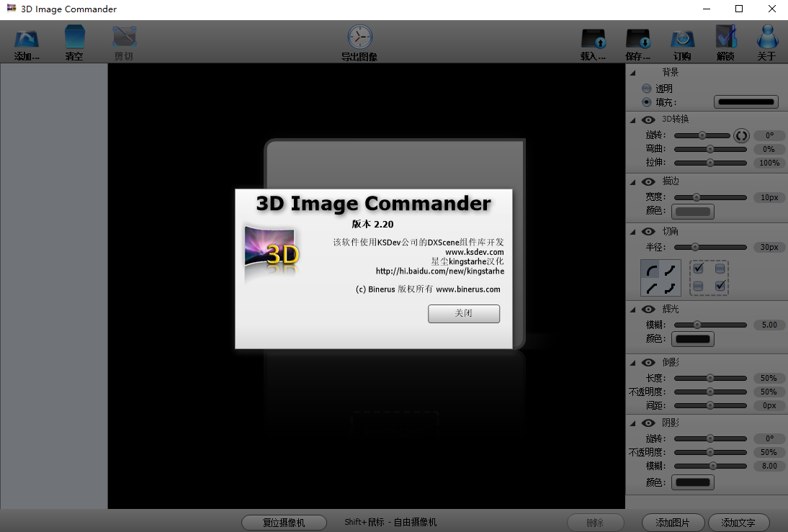Toggle the eye visibility of 3D转换 section

[x=648, y=120]
